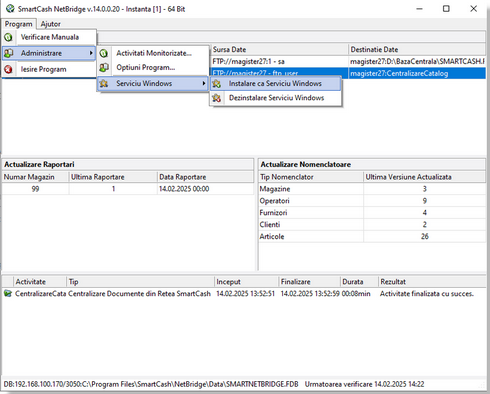The height and width of the screenshot is (394, 490).
Task: Click the Actualizare Raportari panel title
Action: pyautogui.click(x=39, y=164)
